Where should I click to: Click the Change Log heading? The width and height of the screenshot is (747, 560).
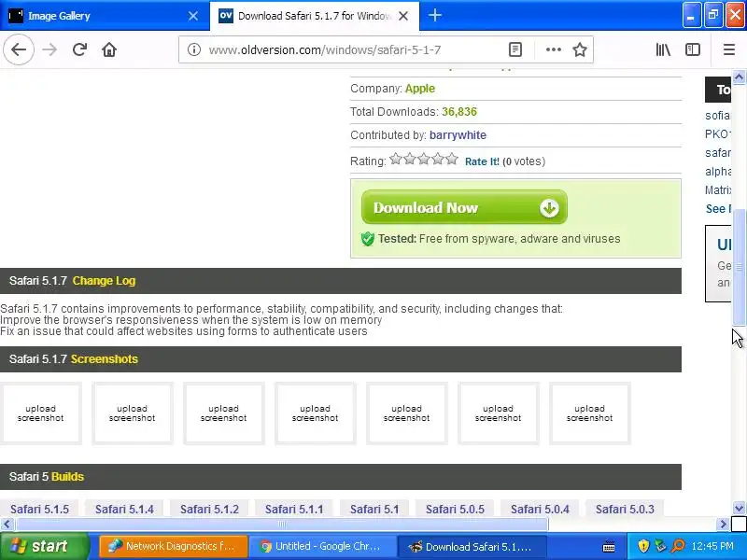pos(104,281)
